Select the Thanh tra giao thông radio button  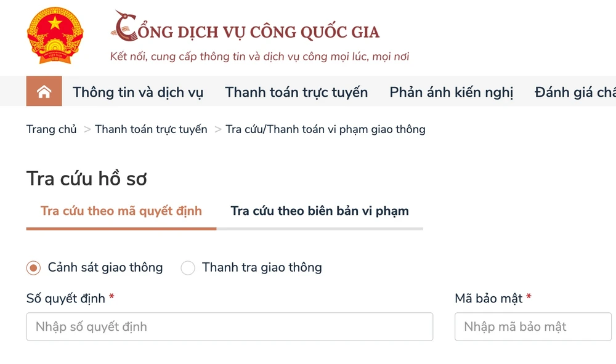click(x=188, y=267)
